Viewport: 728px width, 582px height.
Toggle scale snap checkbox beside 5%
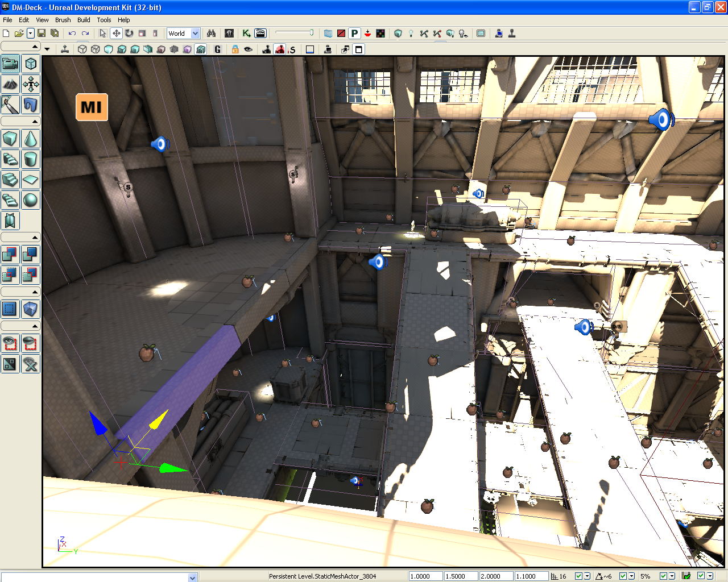pos(663,576)
